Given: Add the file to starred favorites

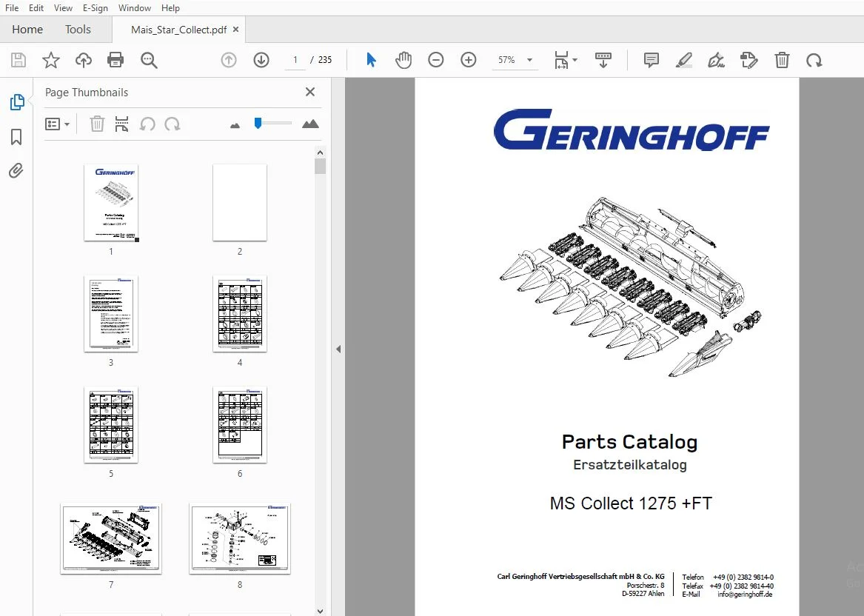Looking at the screenshot, I should (x=50, y=59).
